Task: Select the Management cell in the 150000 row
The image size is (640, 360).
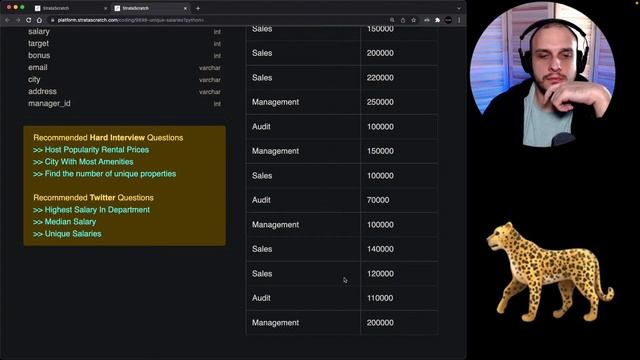Action: click(x=303, y=151)
